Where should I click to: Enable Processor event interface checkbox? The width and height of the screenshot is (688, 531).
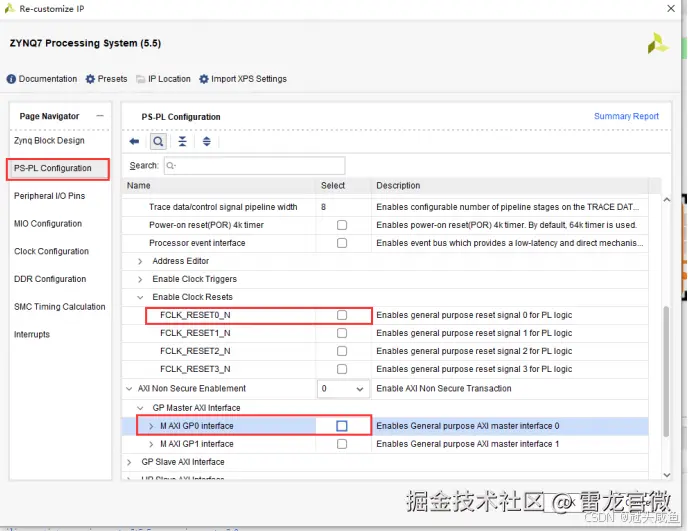[x=342, y=243]
